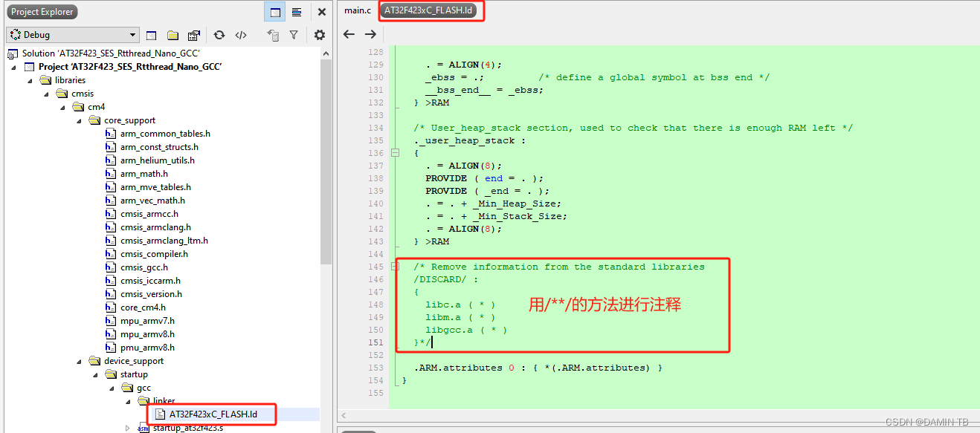Open pmu_armv8.h file
The height and width of the screenshot is (433, 980).
click(x=147, y=348)
